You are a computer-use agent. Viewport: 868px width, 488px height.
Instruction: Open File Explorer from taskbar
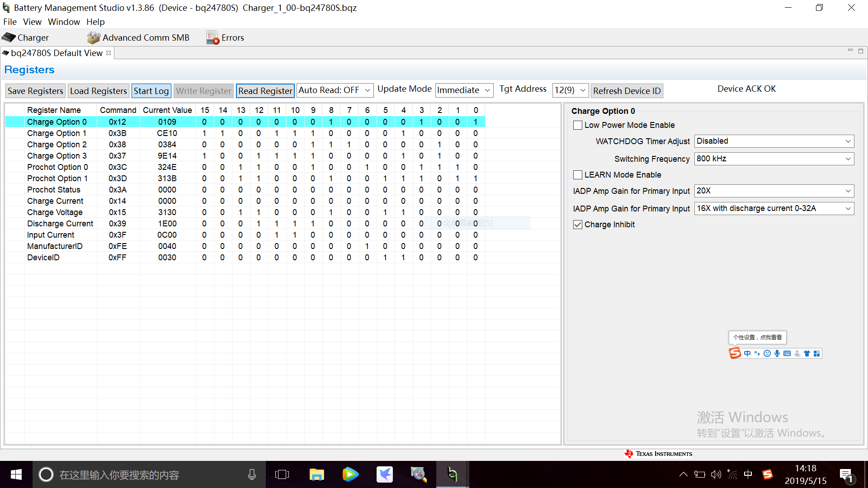(316, 474)
